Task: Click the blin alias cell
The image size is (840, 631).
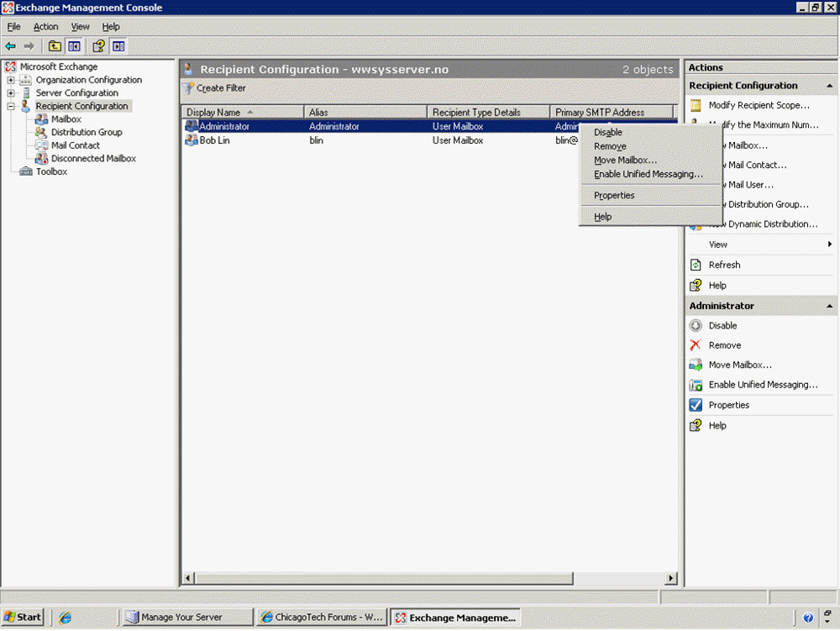Action: click(316, 139)
